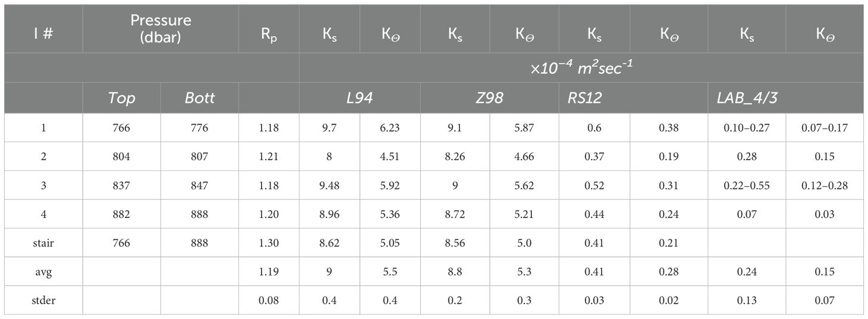
Task: Select the Pressure (dbar) header cell
Action: 161,28
